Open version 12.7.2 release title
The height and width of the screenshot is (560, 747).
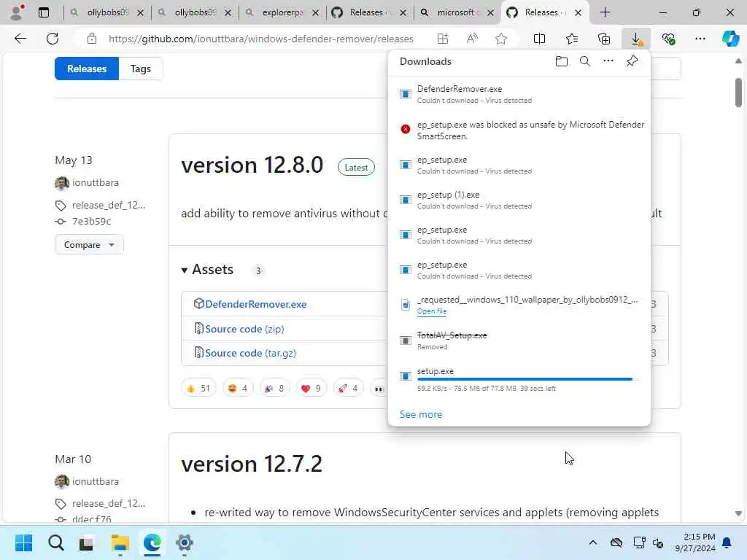(252, 464)
